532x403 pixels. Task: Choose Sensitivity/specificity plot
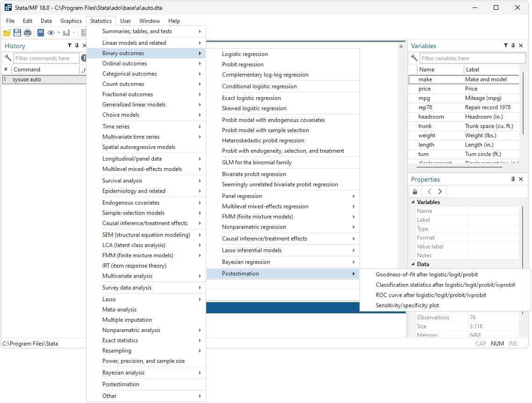(445, 305)
